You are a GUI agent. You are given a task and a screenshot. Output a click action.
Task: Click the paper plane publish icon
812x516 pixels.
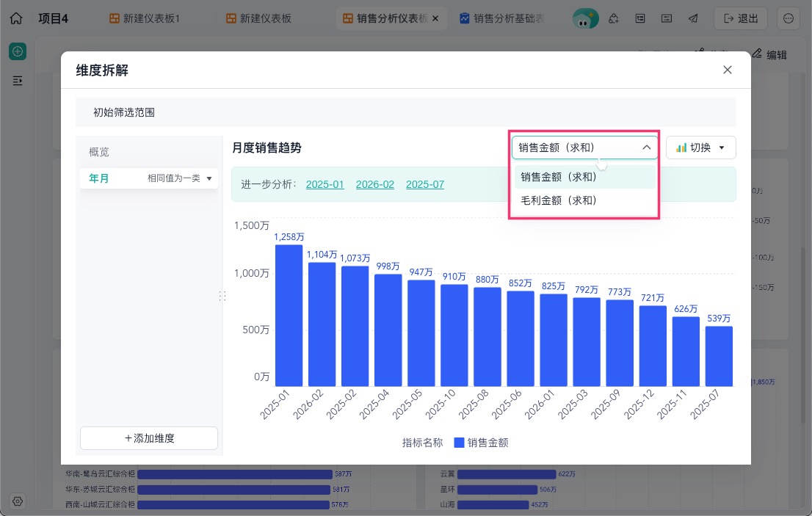(x=693, y=18)
